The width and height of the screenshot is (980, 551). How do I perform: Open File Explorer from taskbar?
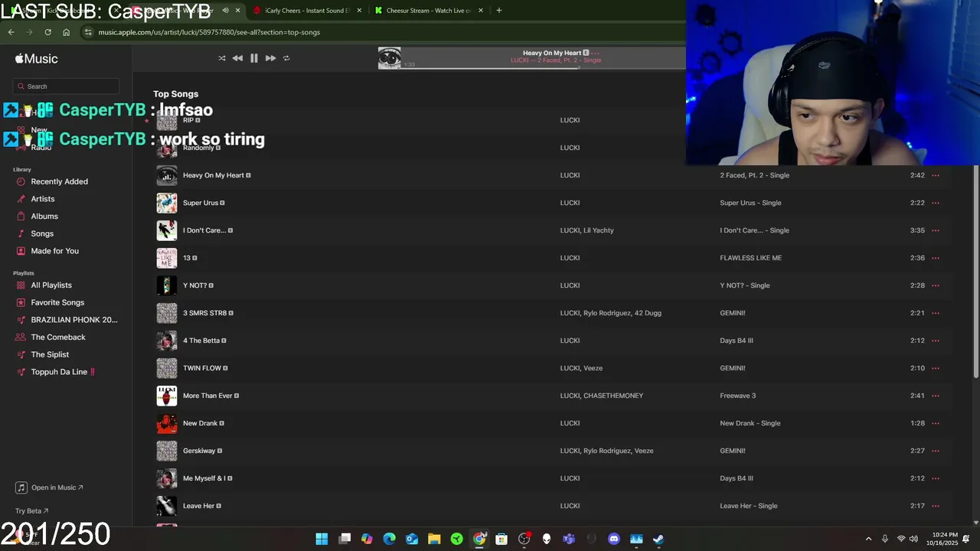pyautogui.click(x=434, y=539)
